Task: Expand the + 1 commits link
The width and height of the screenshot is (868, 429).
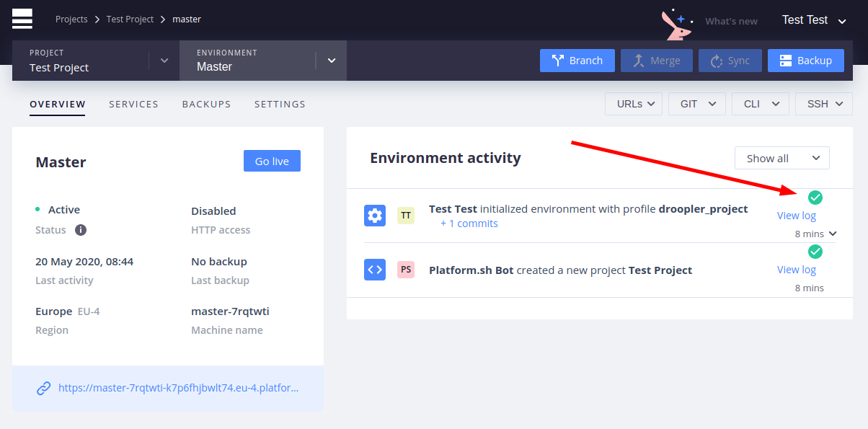Action: tap(469, 224)
